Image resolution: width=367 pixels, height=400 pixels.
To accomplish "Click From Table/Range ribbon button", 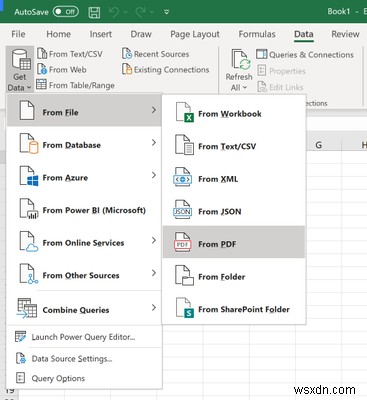I will click(75, 85).
